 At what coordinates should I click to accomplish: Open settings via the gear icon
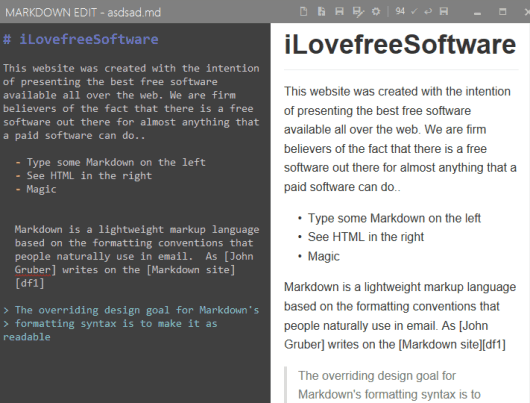pos(376,12)
